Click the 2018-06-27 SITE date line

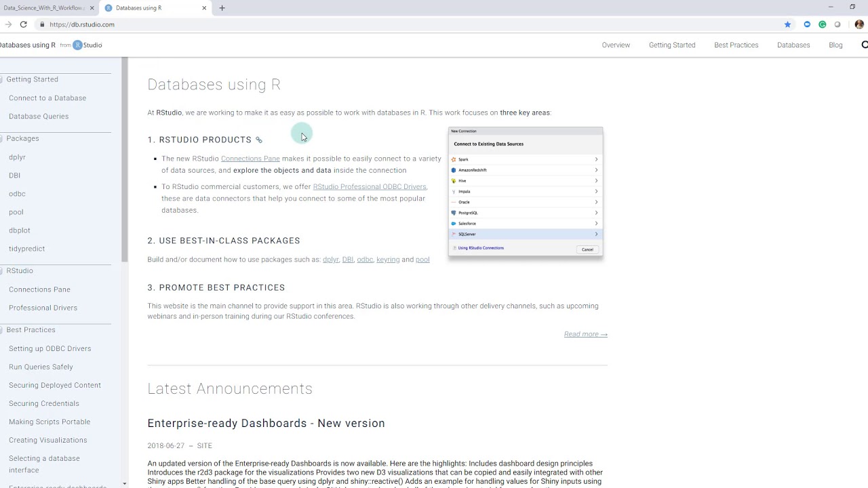pyautogui.click(x=180, y=446)
